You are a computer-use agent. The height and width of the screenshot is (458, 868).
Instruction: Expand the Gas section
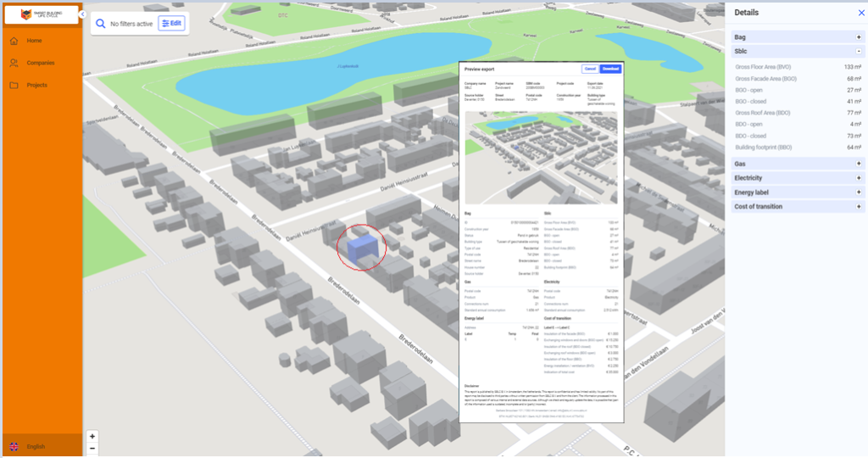[x=859, y=164]
